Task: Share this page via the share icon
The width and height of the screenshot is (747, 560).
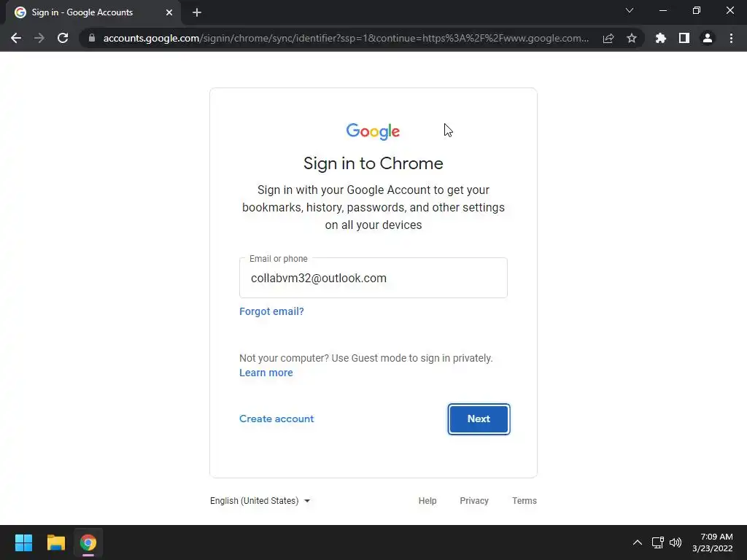Action: 608,38
